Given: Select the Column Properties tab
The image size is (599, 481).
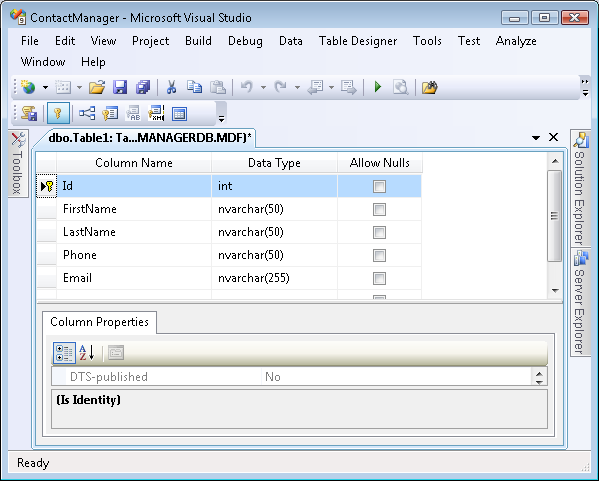Looking at the screenshot, I should pos(99,322).
